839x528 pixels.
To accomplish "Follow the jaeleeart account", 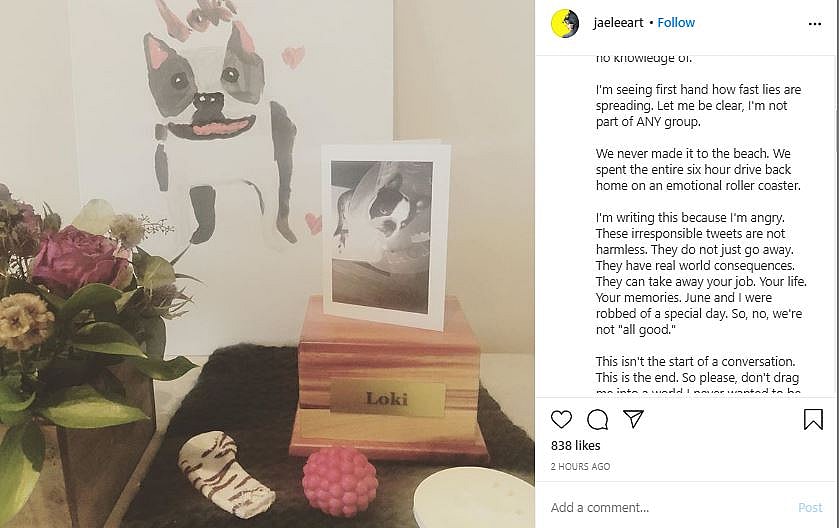I will pyautogui.click(x=676, y=22).
